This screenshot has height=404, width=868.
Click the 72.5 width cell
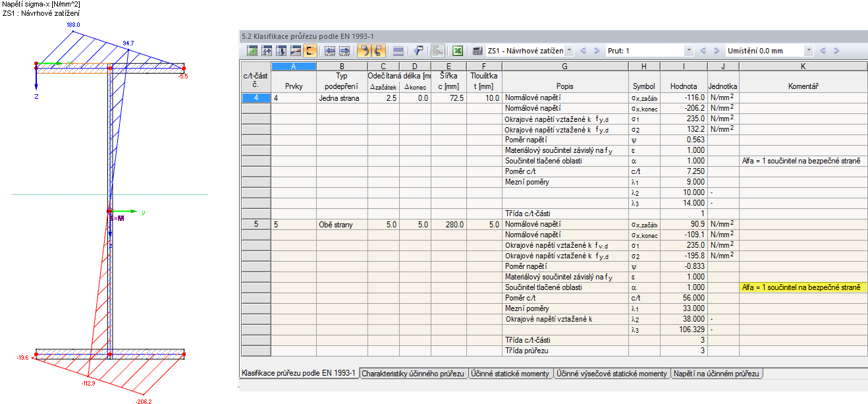pos(448,98)
